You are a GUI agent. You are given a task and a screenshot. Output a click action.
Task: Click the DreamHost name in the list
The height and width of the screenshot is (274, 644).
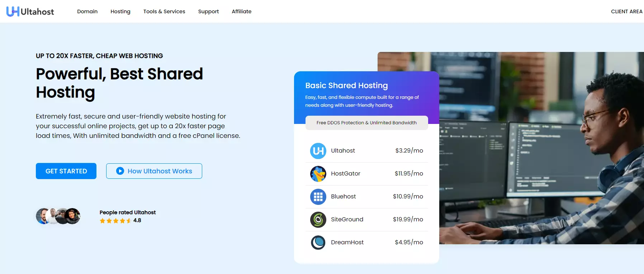[x=347, y=242]
